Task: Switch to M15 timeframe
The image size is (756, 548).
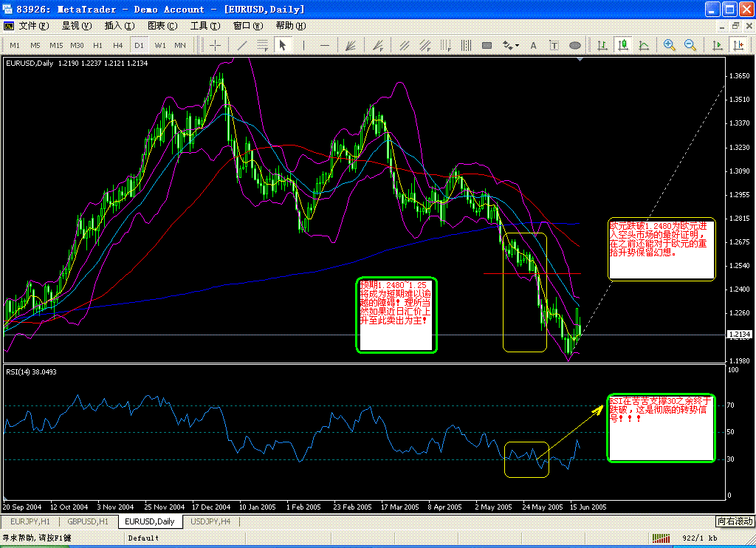Action: click(x=56, y=45)
